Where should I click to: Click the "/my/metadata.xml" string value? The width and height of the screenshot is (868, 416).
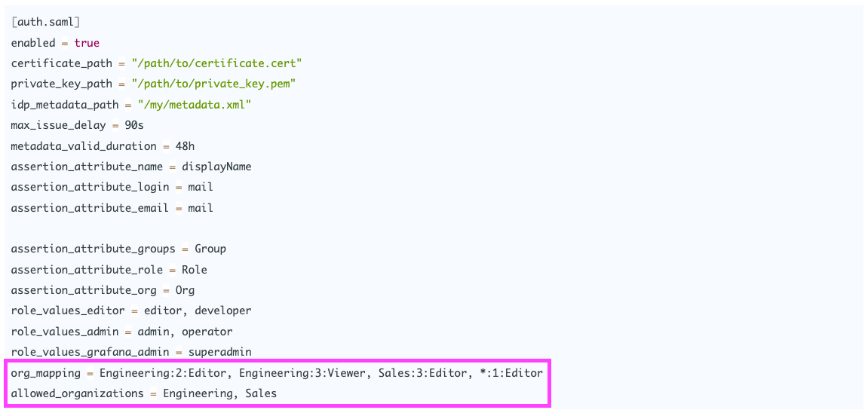194,105
